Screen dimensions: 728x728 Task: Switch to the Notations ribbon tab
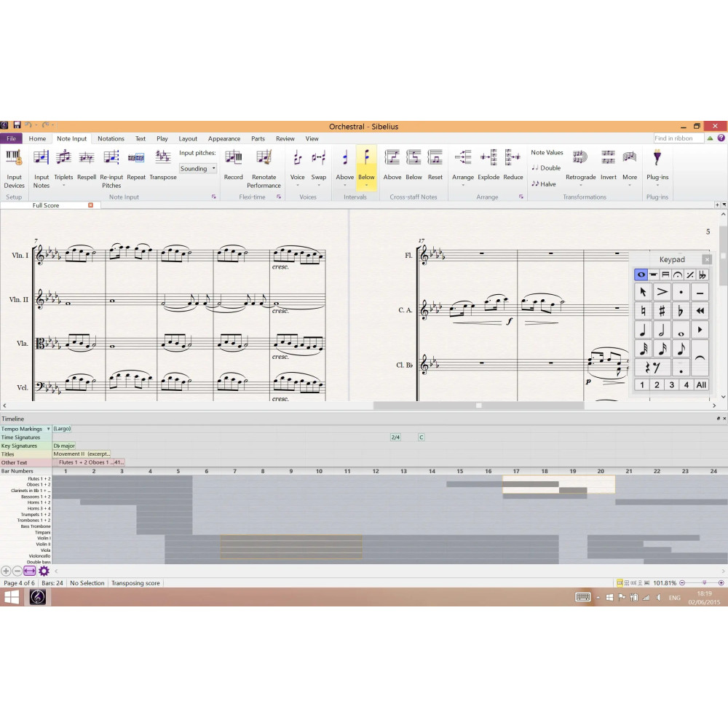click(x=111, y=138)
